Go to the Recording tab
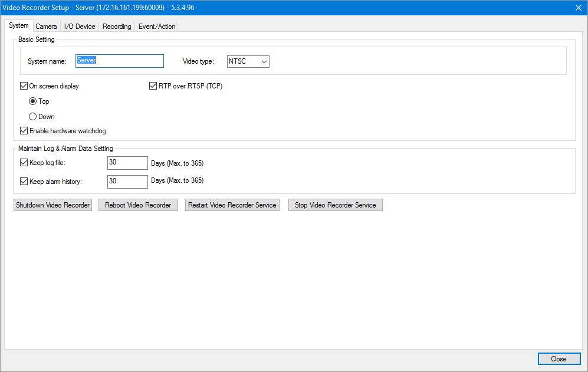This screenshot has height=372, width=588. tap(117, 27)
